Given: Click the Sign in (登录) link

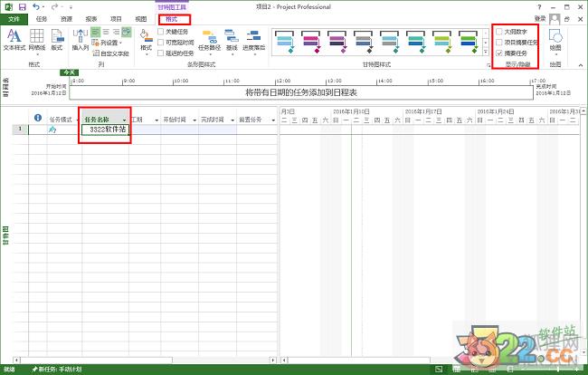Looking at the screenshot, I should point(540,18).
